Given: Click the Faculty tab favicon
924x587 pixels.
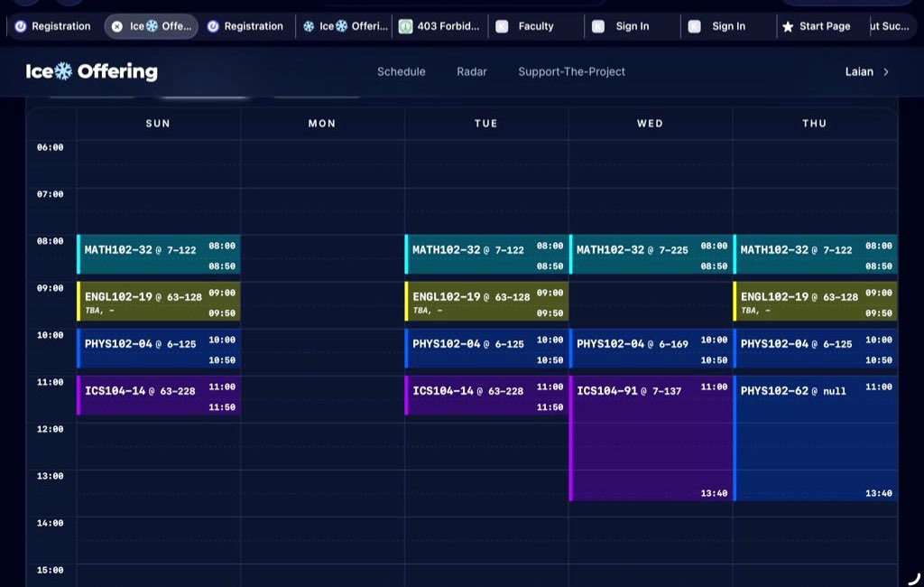Looking at the screenshot, I should click(502, 26).
